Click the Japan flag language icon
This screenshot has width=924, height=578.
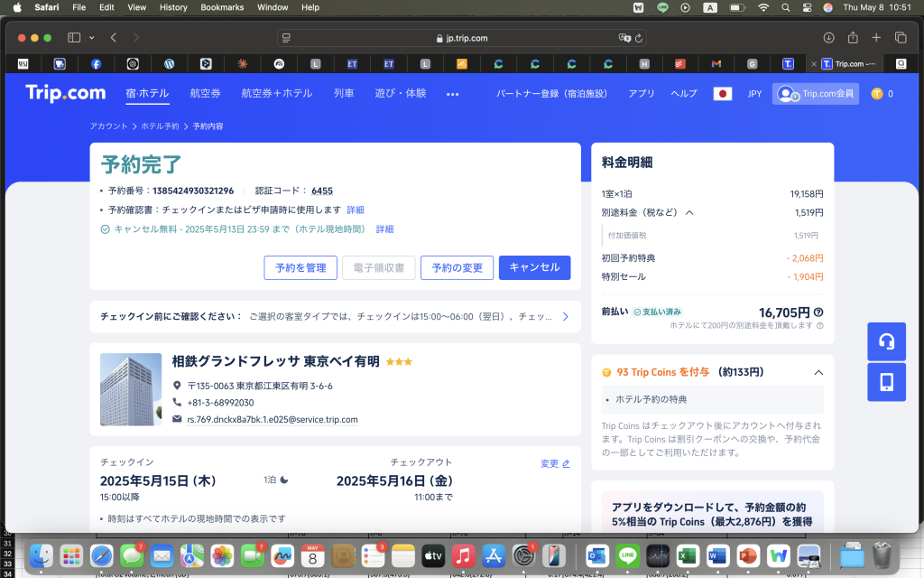click(x=721, y=93)
